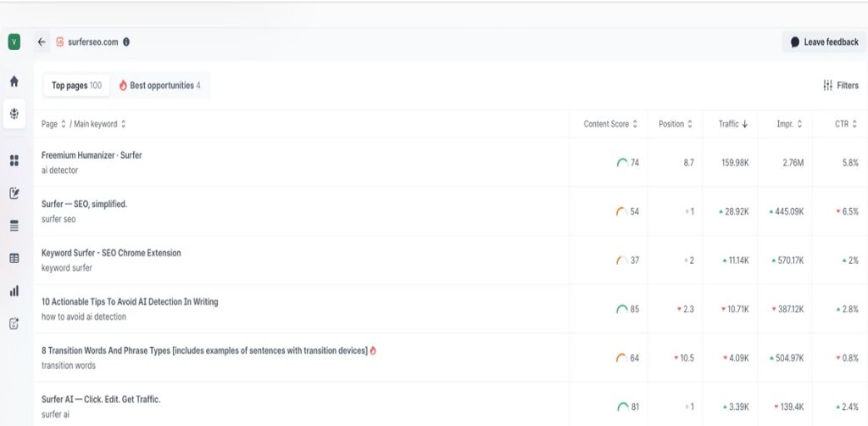Viewport: 868px width, 426px height.
Task: Click impressions value 139.4K
Action: tap(793, 406)
